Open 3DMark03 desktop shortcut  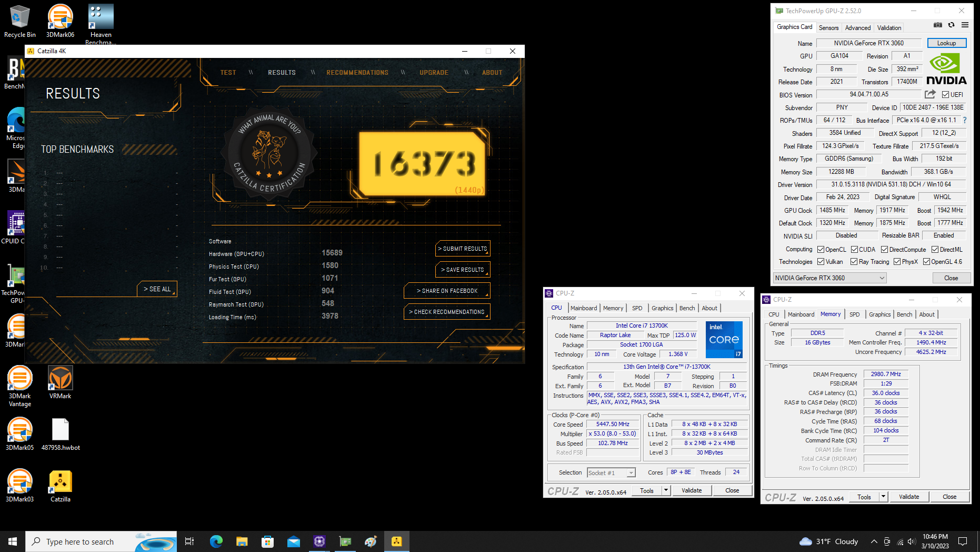click(19, 486)
